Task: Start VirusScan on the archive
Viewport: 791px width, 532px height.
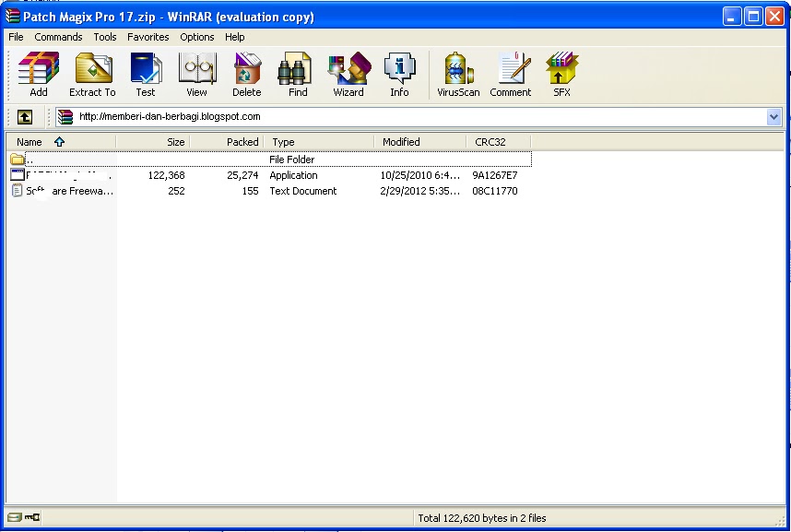Action: point(458,74)
